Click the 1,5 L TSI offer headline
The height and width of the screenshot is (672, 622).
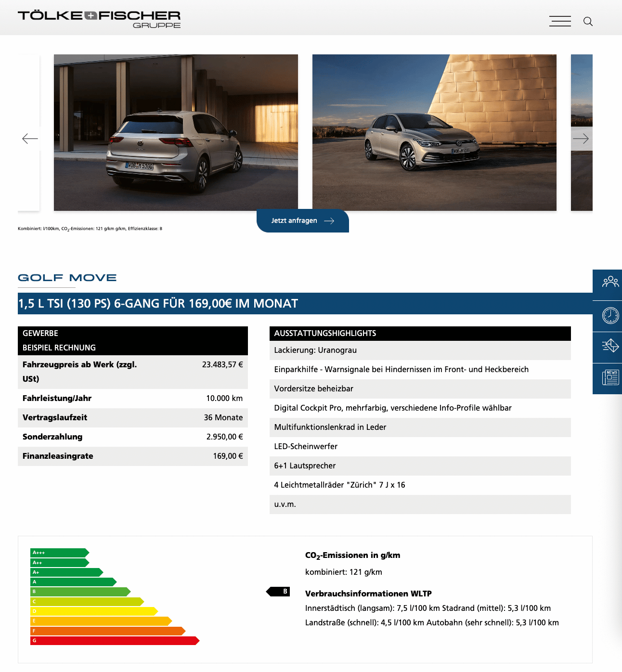158,304
